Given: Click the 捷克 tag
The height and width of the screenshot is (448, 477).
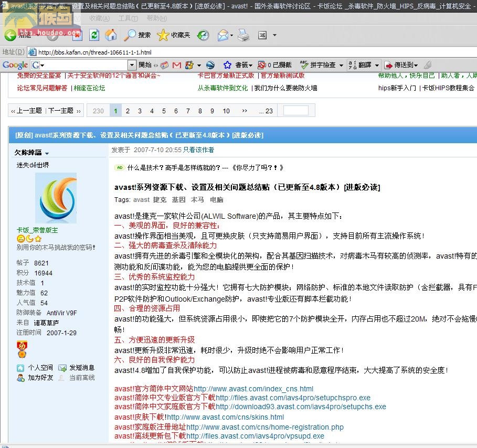Looking at the screenshot, I should point(160,200).
